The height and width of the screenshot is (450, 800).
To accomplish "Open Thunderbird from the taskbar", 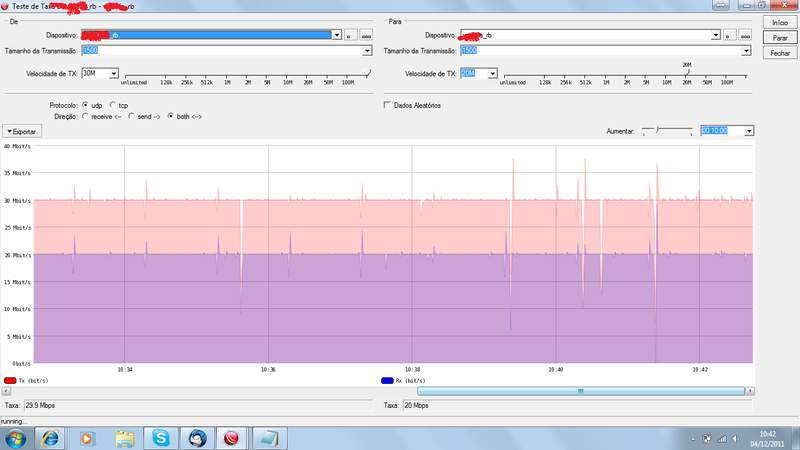I will coord(197,438).
